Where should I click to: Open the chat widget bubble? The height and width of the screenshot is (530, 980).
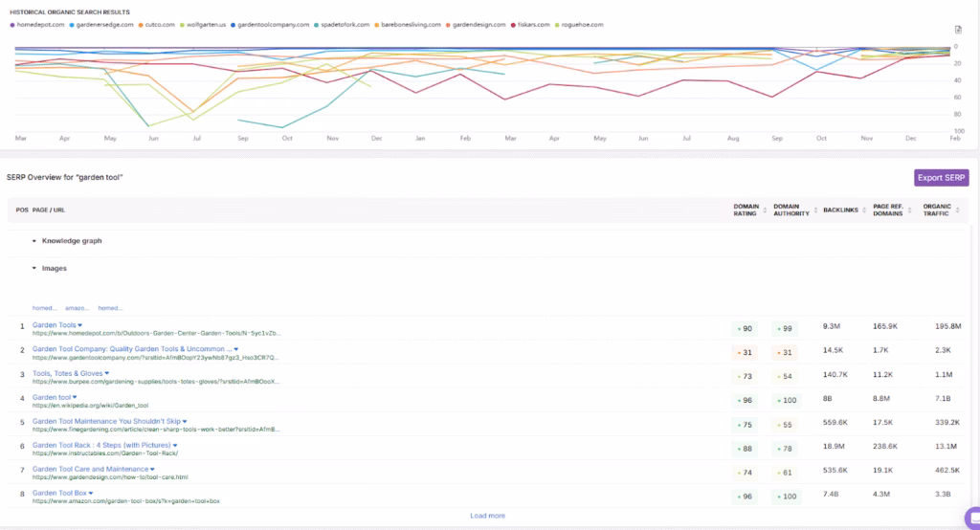[972, 517]
